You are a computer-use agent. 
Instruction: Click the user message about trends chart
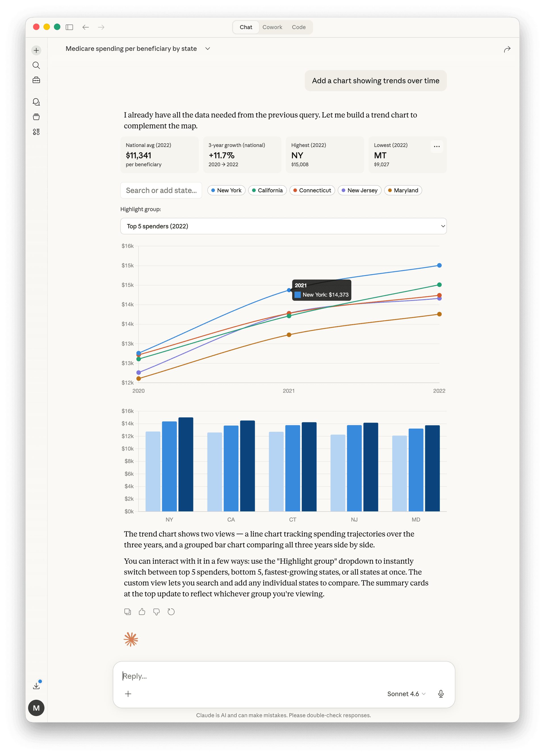(375, 81)
